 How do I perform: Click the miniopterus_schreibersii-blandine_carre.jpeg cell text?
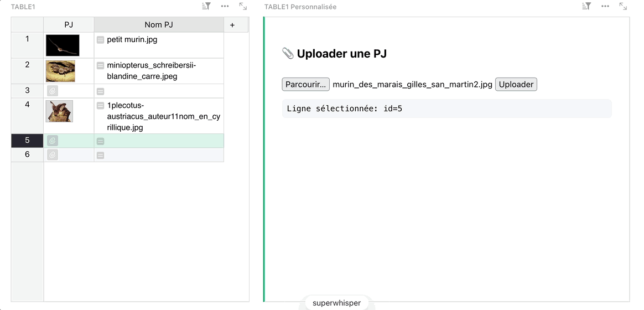[152, 71]
